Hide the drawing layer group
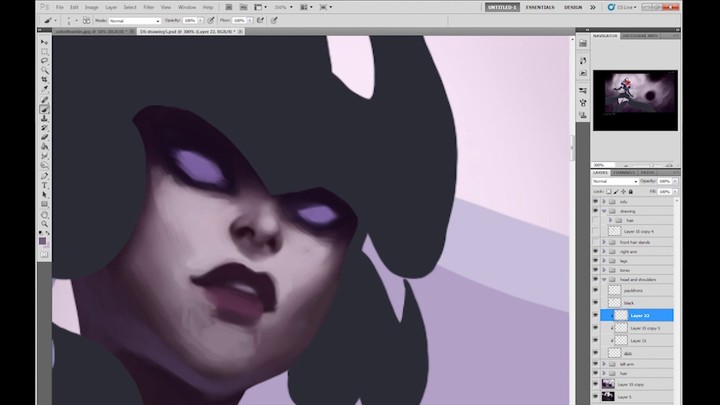This screenshot has width=720, height=405. [x=596, y=211]
